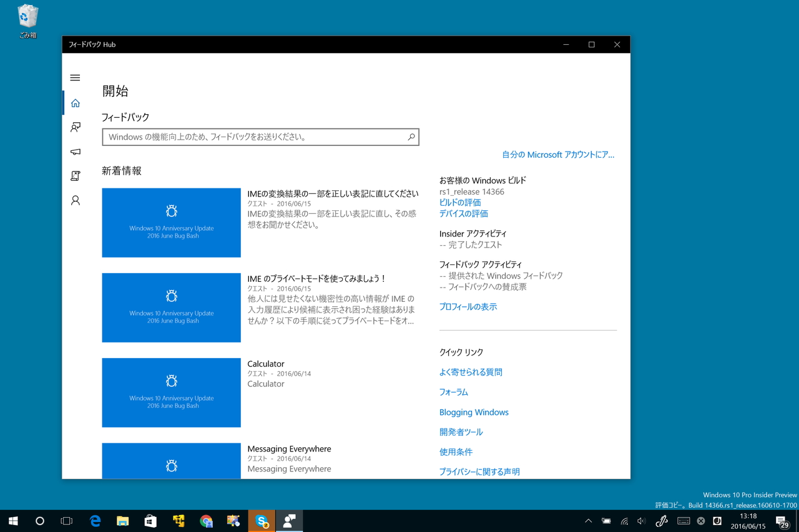Open the プロフィールの表示 link
Viewport: 799px width, 532px height.
click(x=468, y=306)
